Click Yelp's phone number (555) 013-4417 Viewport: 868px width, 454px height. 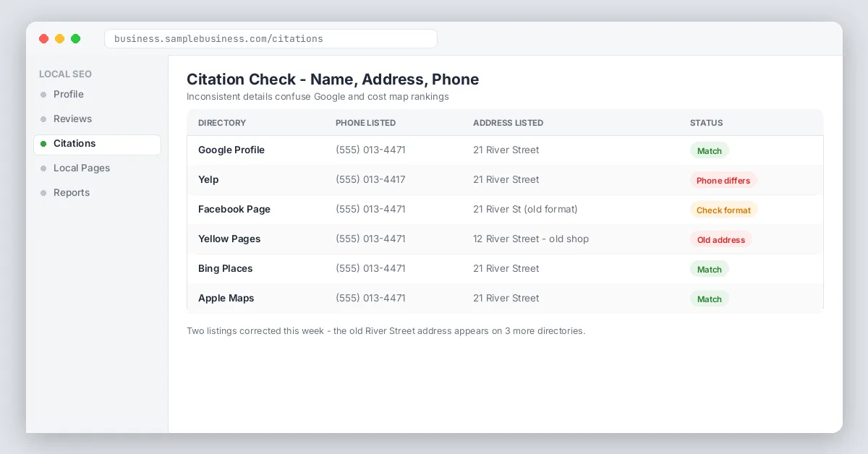pyautogui.click(x=370, y=180)
